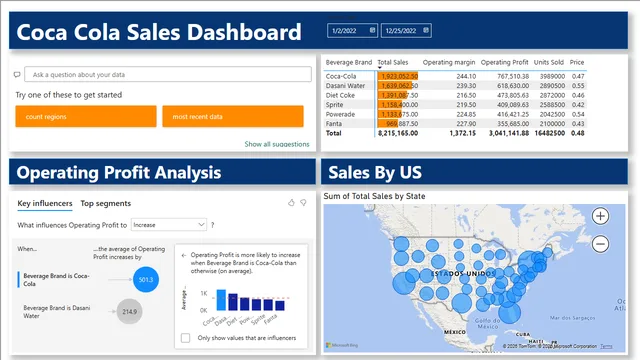The width and height of the screenshot is (640, 360).
Task: Open 'Show all suggestions' link
Action: coord(277,144)
